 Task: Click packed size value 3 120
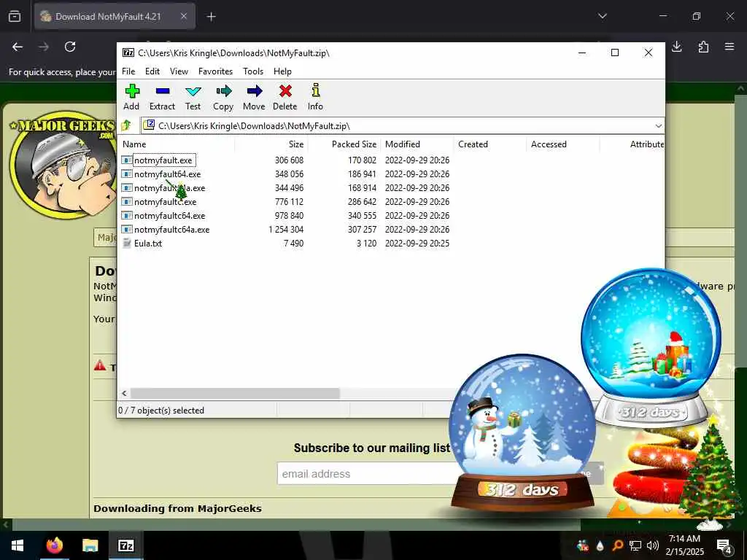(366, 243)
